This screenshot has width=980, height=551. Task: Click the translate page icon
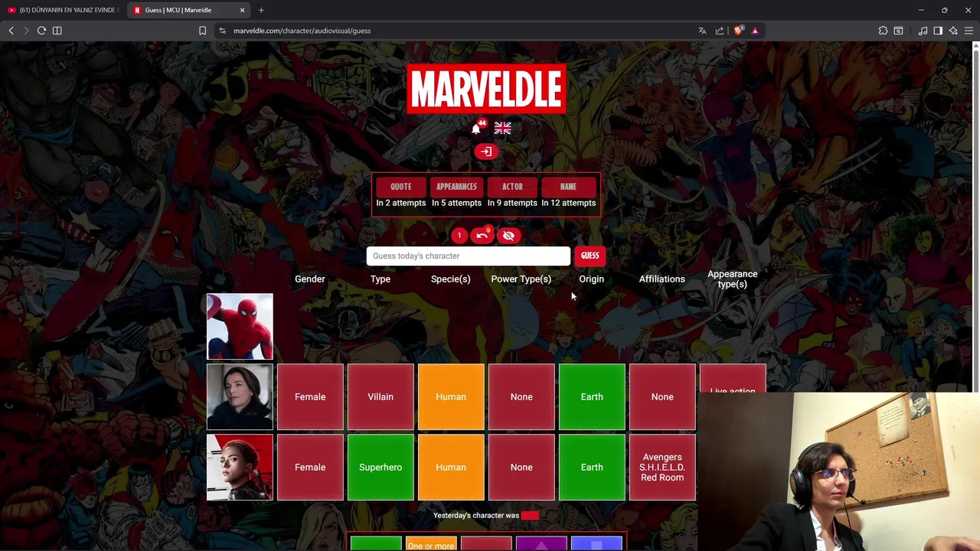tap(702, 31)
